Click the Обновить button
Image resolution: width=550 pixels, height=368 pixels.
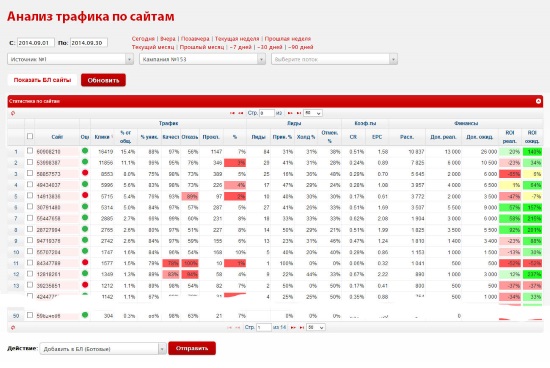click(103, 80)
